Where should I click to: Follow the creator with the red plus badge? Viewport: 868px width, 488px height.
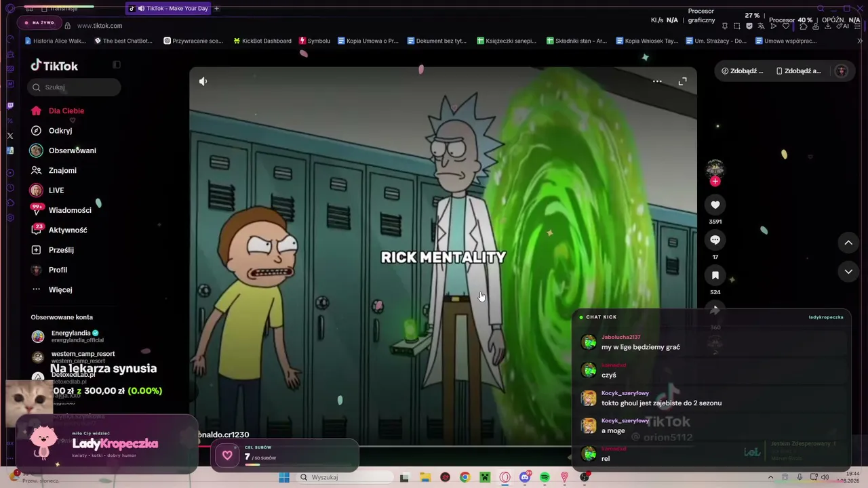click(715, 181)
